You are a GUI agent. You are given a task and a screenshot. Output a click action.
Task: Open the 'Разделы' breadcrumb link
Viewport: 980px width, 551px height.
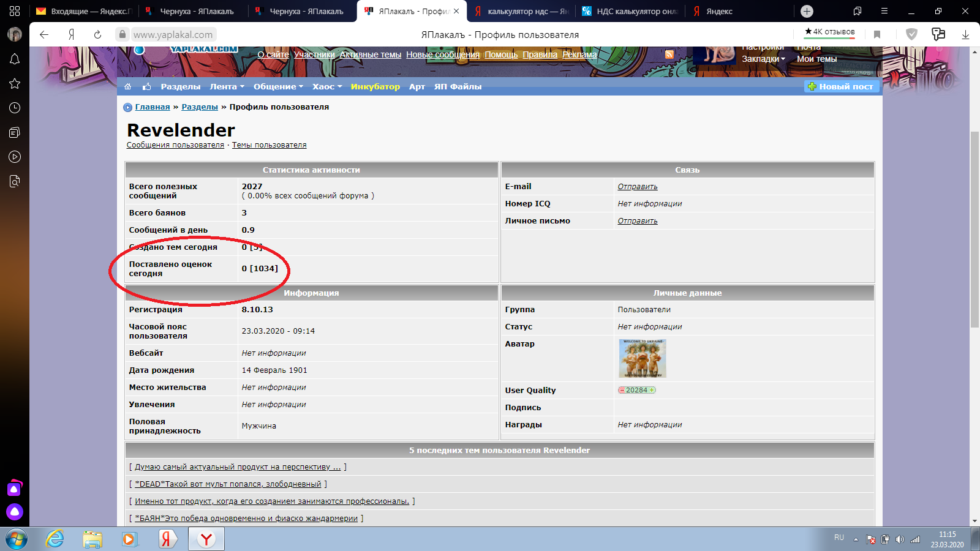[x=200, y=107]
